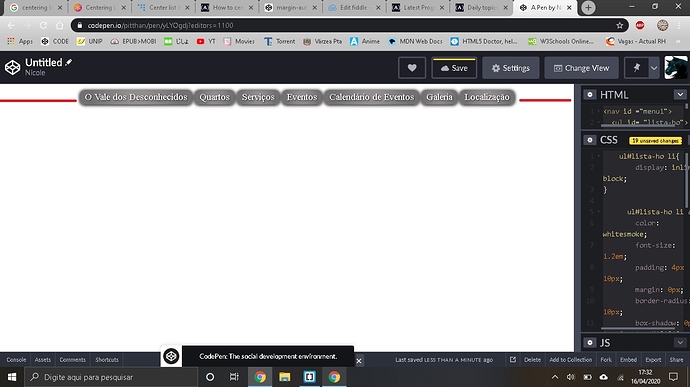Click the heart love icon button
690x387 pixels.
tap(411, 68)
